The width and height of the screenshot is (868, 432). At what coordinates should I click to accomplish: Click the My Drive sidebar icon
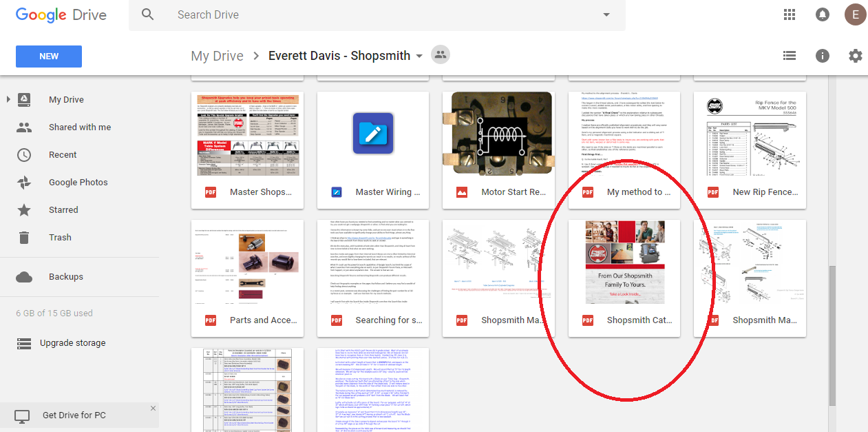coord(24,100)
